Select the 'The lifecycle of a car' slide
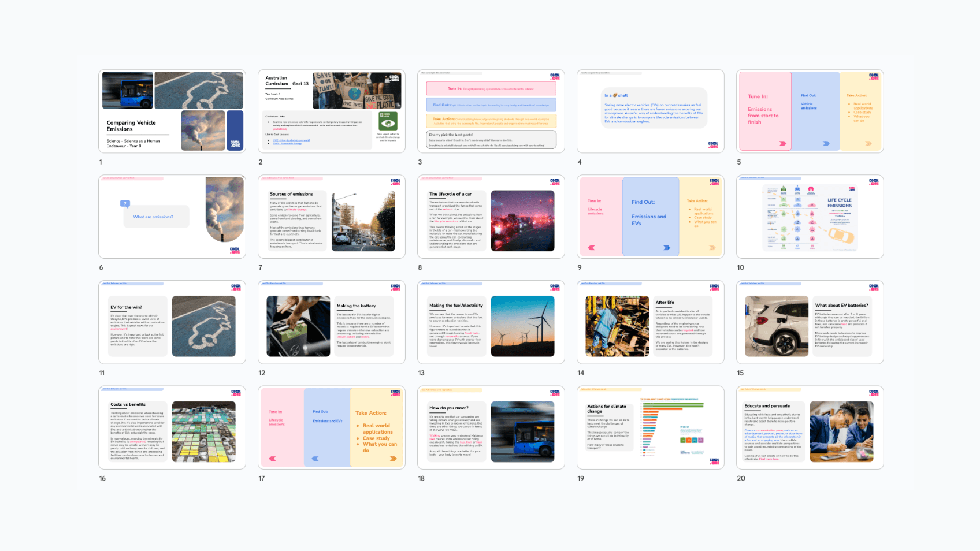 pyautogui.click(x=491, y=217)
